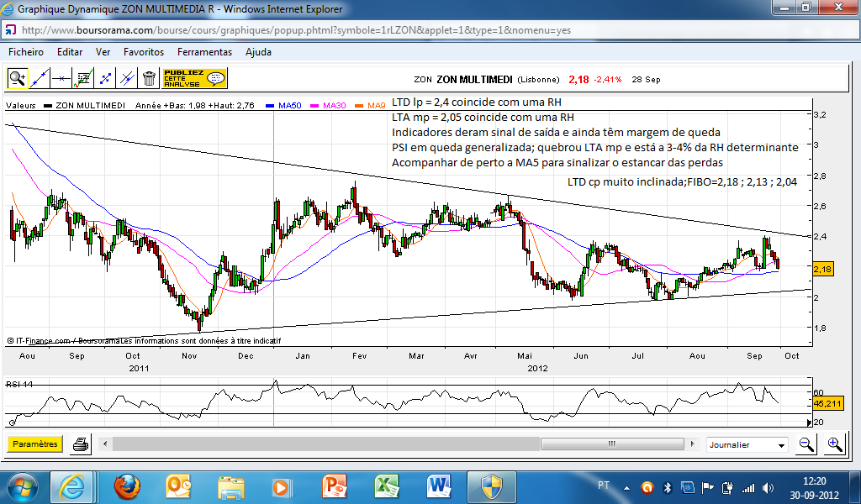Open the Journalier period dropdown
Image resolution: width=861 pixels, height=504 pixels.
coord(747,444)
